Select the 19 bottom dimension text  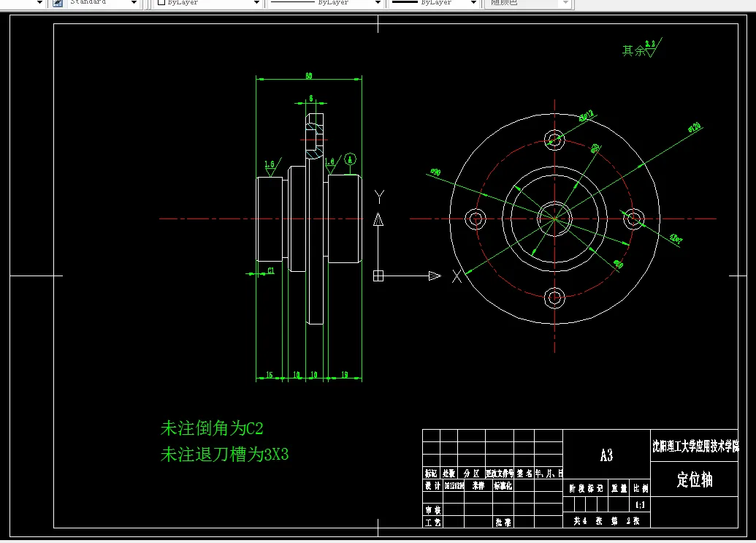coord(345,375)
